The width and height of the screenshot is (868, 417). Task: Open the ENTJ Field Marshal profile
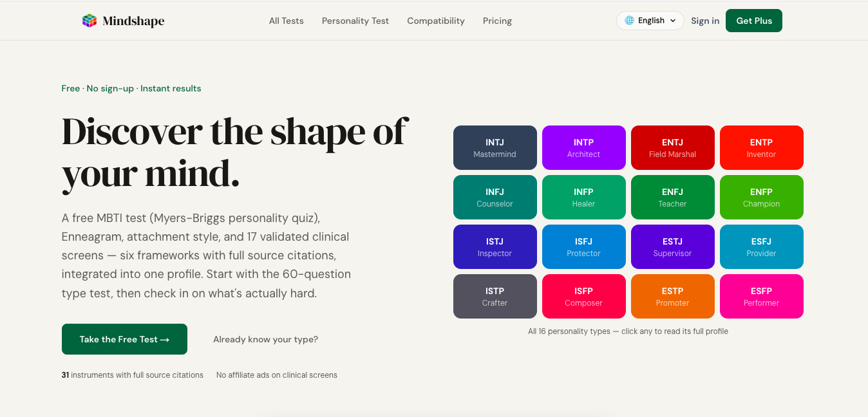click(x=673, y=148)
